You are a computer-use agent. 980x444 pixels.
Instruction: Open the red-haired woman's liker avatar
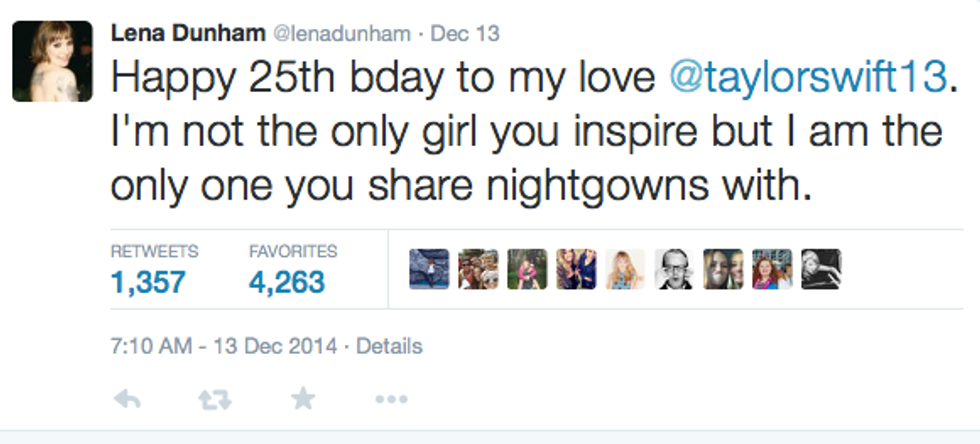click(772, 269)
